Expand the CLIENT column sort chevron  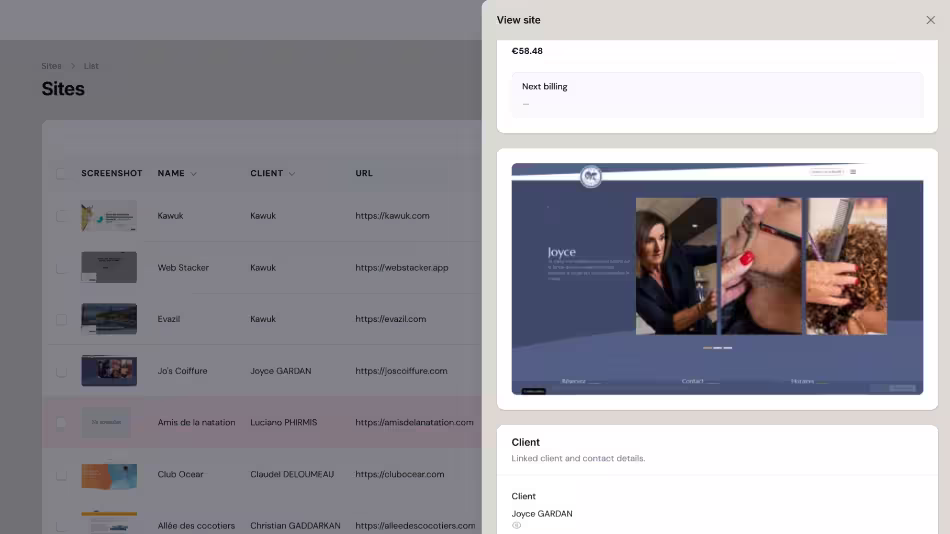click(292, 174)
